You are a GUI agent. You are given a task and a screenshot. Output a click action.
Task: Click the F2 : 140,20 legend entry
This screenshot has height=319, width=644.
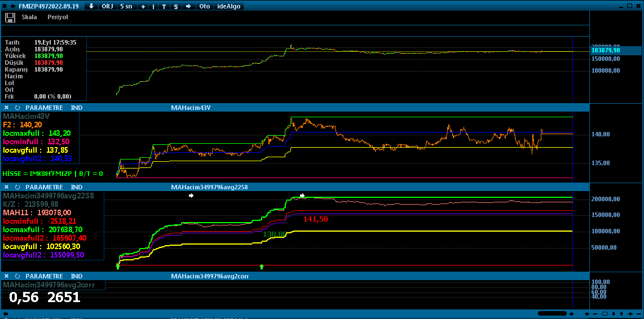coord(22,125)
